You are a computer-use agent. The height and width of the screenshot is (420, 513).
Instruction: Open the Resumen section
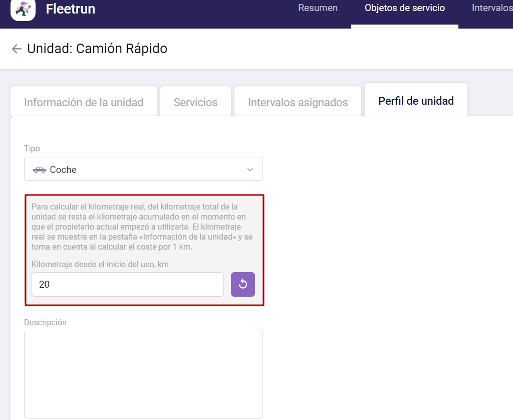point(318,8)
